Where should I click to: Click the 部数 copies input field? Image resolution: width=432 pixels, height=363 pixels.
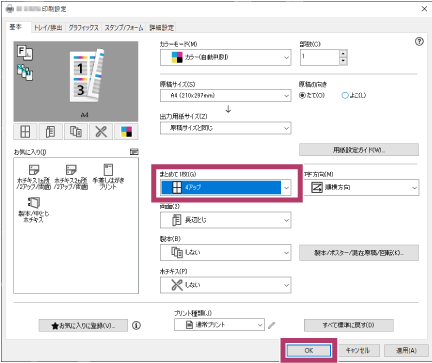(320, 57)
